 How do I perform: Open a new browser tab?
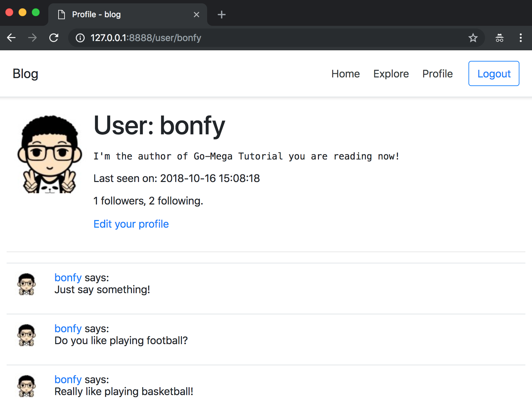tap(221, 15)
